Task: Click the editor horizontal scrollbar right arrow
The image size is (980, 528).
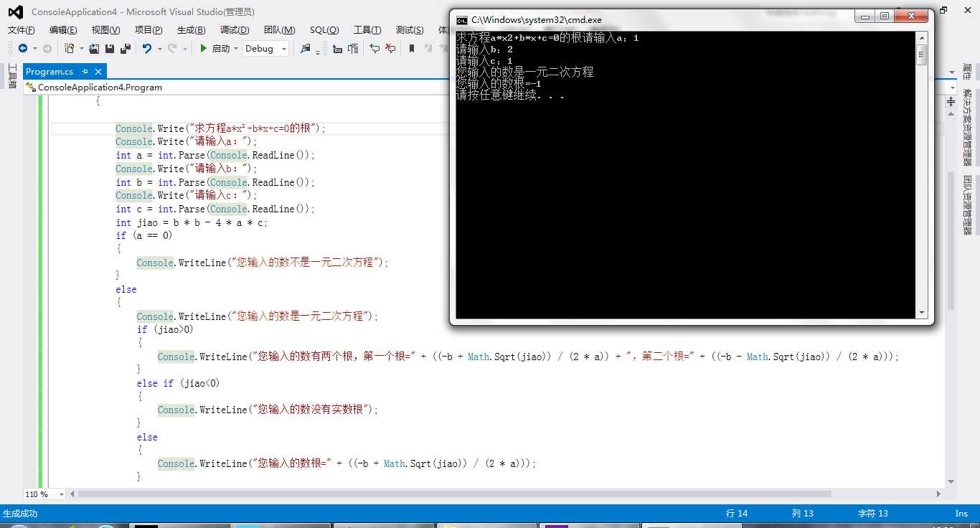Action: (x=939, y=494)
